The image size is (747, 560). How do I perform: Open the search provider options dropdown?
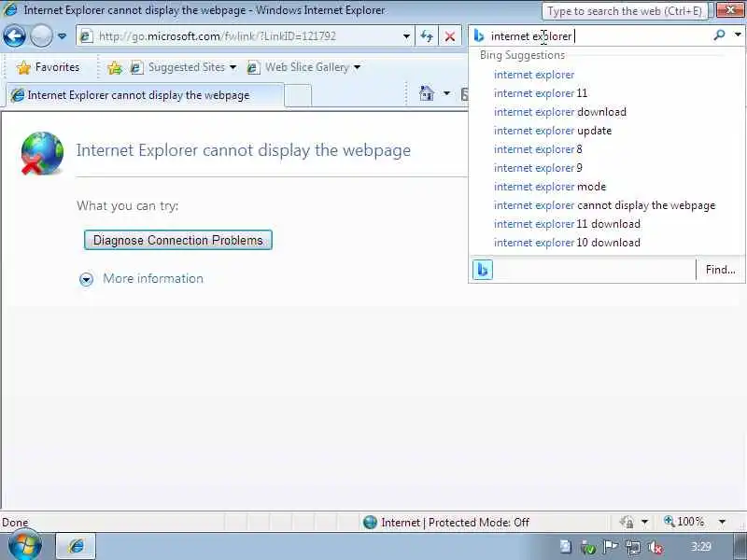tap(738, 35)
